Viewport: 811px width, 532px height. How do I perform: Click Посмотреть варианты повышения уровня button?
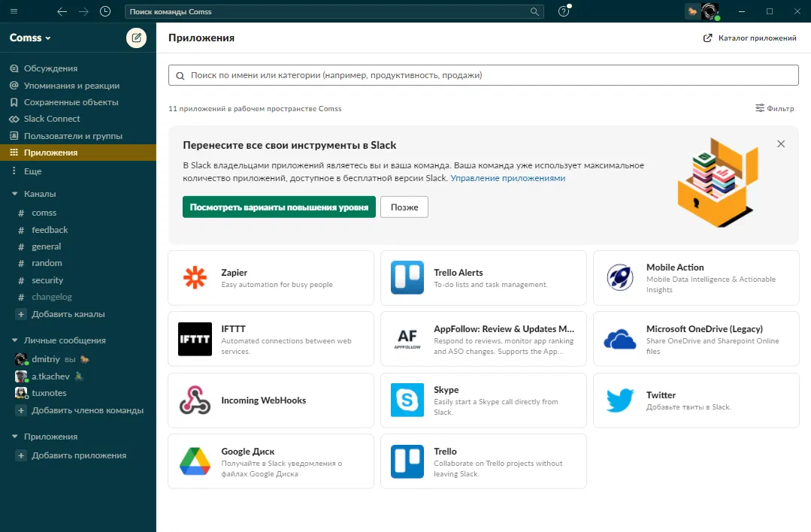[279, 207]
